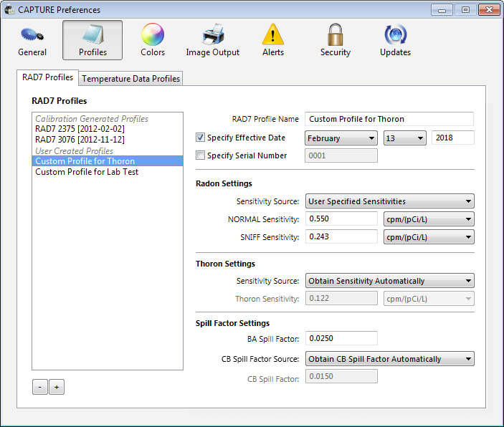Image resolution: width=504 pixels, height=427 pixels.
Task: Open Image Output printer preferences
Action: click(213, 40)
